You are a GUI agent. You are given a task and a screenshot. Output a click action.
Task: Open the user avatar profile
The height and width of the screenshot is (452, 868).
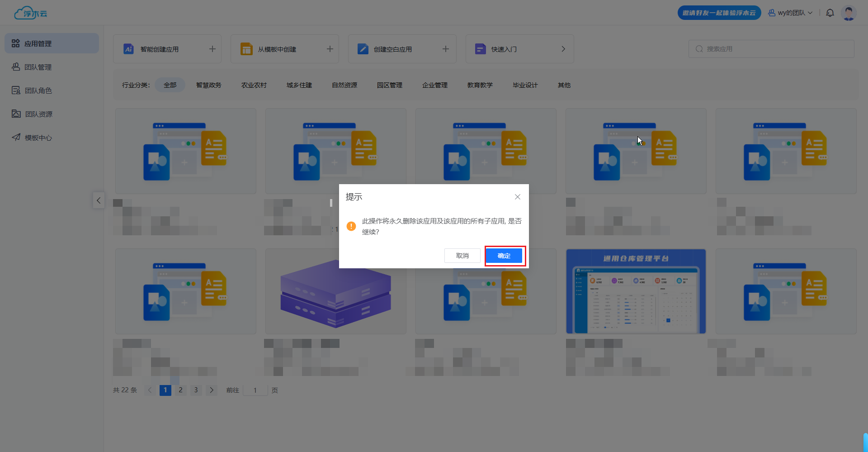[x=849, y=13]
